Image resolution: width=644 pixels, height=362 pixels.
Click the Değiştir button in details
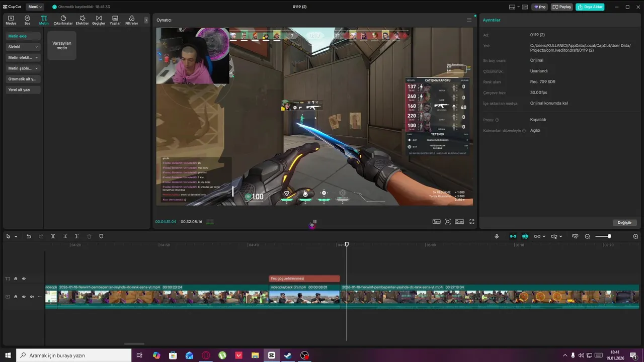pyautogui.click(x=624, y=223)
